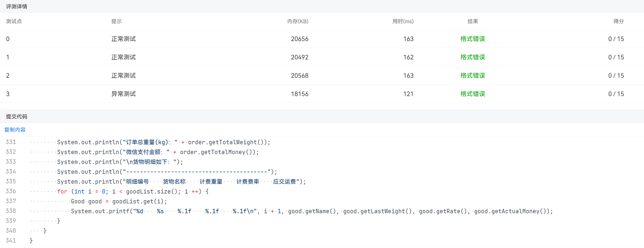This screenshot has height=248, width=644.
Task: Click 格式错误 result for test point 2
Action: (473, 76)
